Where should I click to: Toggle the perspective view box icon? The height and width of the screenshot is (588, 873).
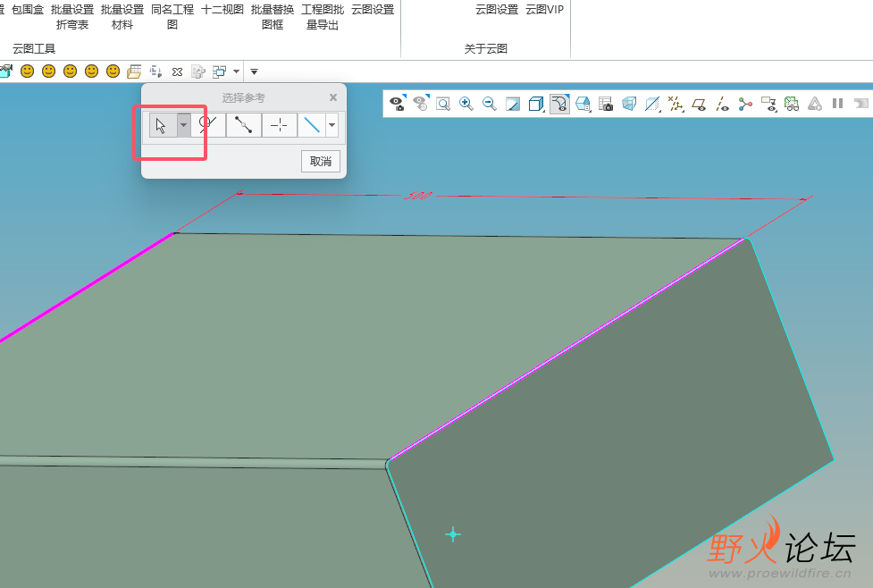pos(629,104)
